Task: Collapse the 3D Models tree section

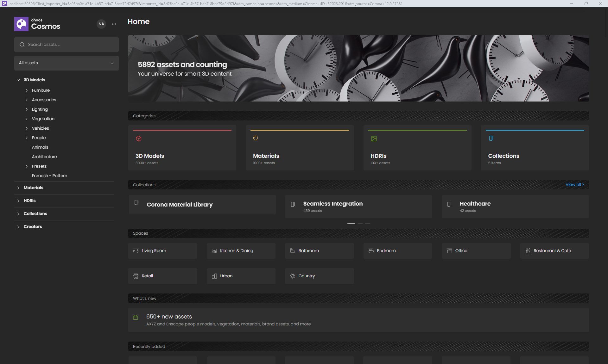Action: point(18,80)
